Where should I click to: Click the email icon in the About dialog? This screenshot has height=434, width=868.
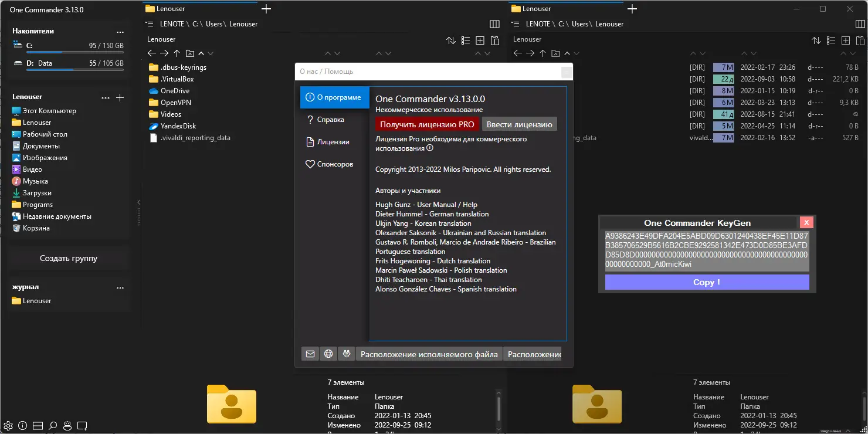click(310, 354)
